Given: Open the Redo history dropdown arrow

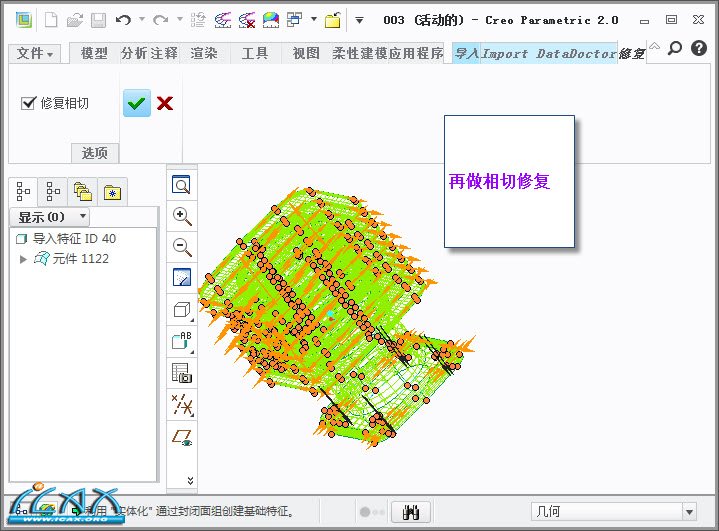Looking at the screenshot, I should (x=180, y=19).
